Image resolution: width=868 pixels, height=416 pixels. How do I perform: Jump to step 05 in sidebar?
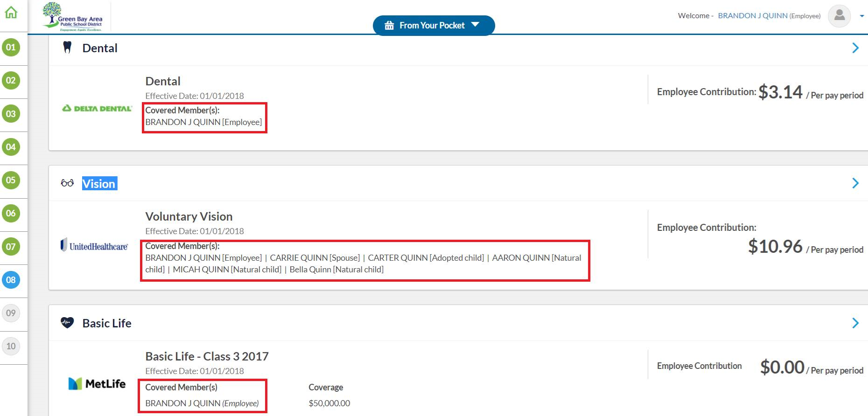[11, 180]
